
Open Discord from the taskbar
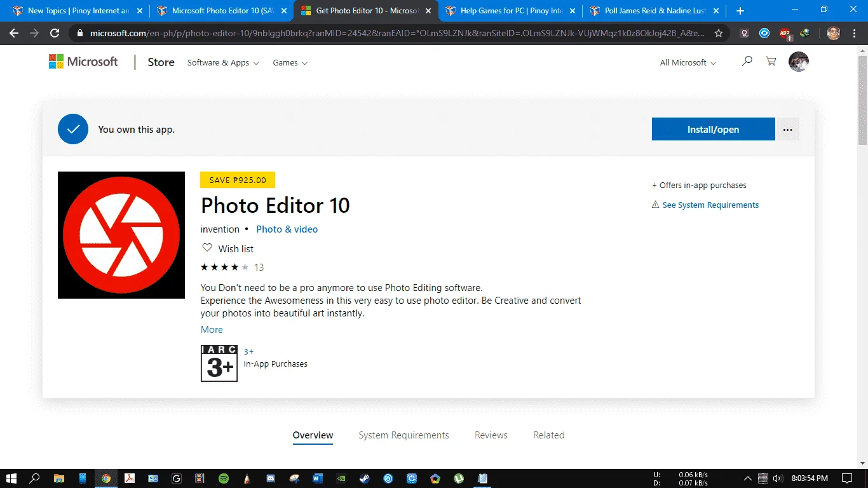(x=271, y=478)
